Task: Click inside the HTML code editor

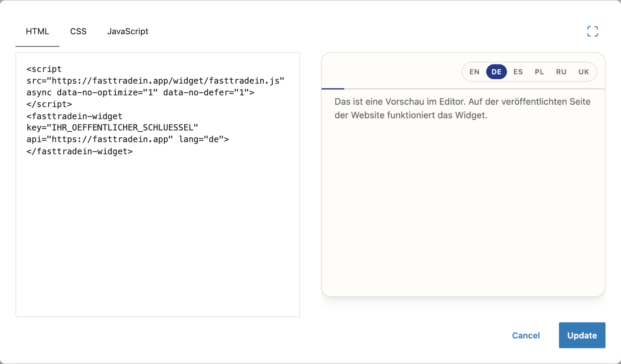Action: click(x=158, y=185)
